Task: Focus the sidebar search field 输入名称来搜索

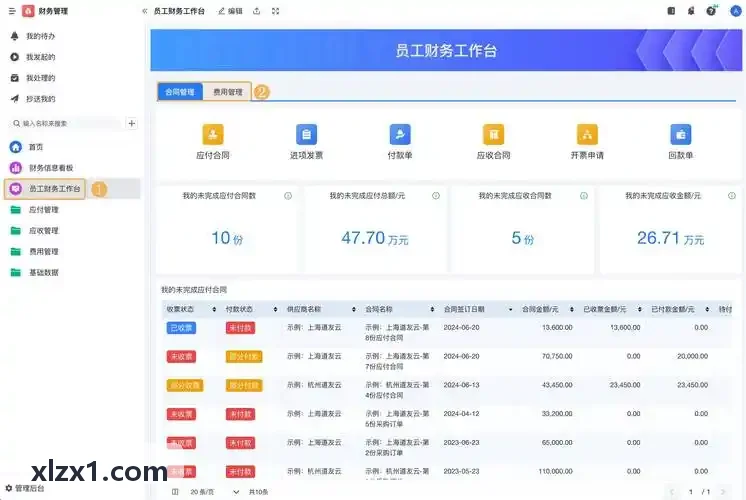Action: coord(65,124)
